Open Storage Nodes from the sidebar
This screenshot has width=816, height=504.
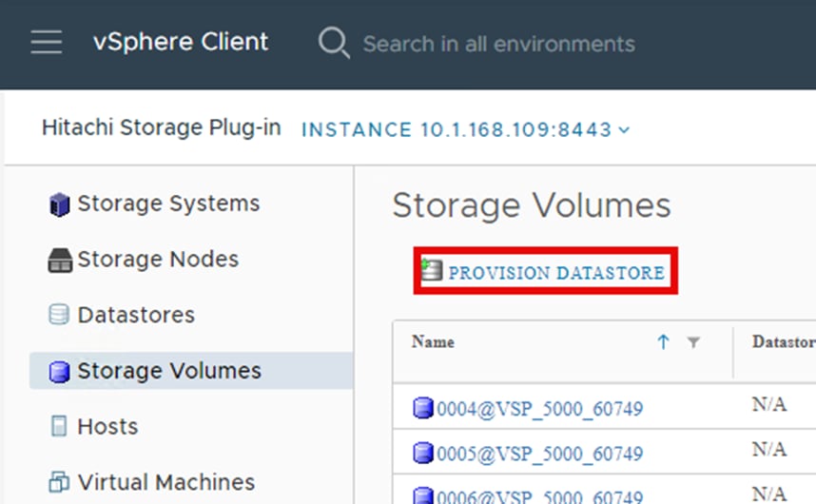pos(158,260)
